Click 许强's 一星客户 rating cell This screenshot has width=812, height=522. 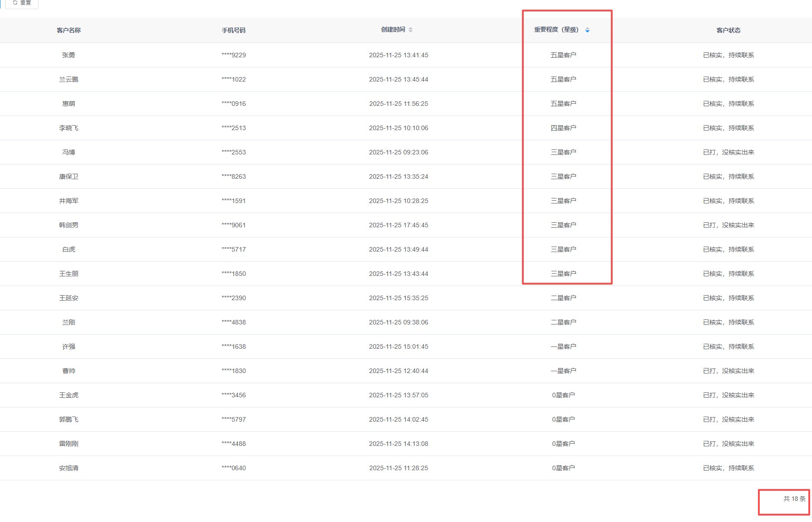coord(563,346)
